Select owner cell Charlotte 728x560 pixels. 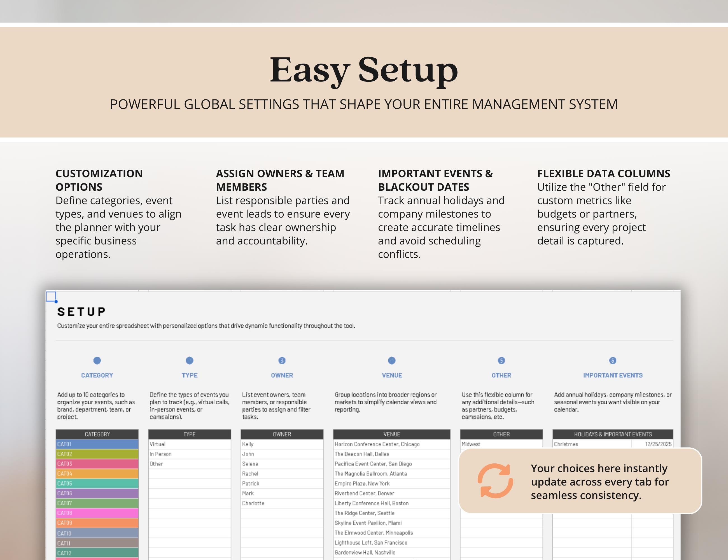(x=282, y=503)
